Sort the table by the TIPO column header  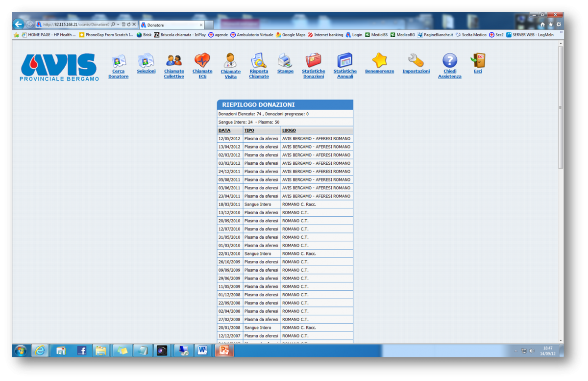click(x=249, y=130)
